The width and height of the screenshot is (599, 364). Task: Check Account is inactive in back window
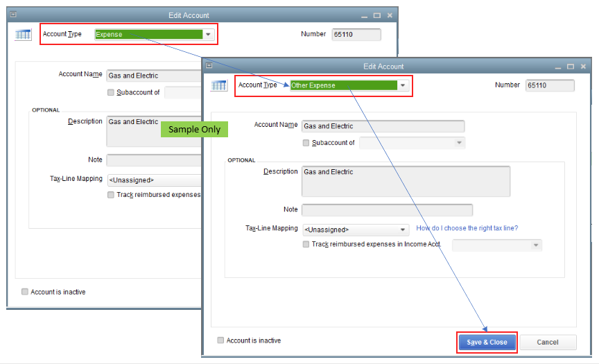click(25, 292)
